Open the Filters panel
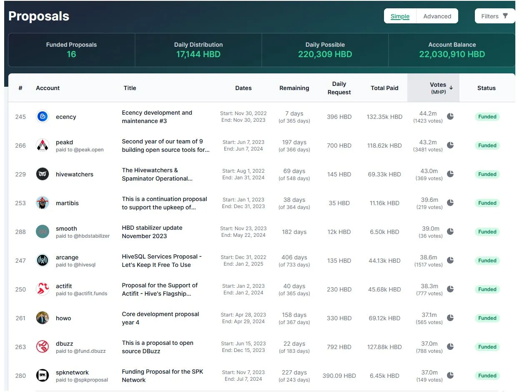 tap(494, 16)
